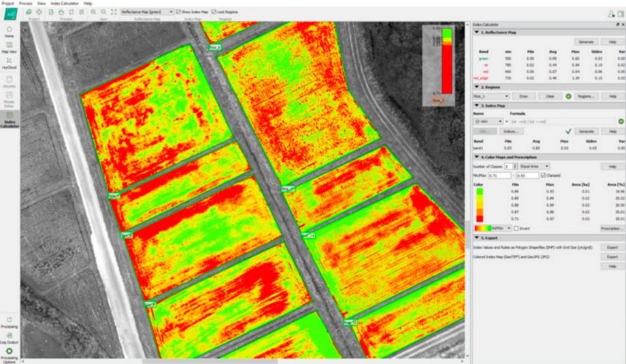
Task: Toggle the Show Index Map checkbox
Action: point(179,12)
